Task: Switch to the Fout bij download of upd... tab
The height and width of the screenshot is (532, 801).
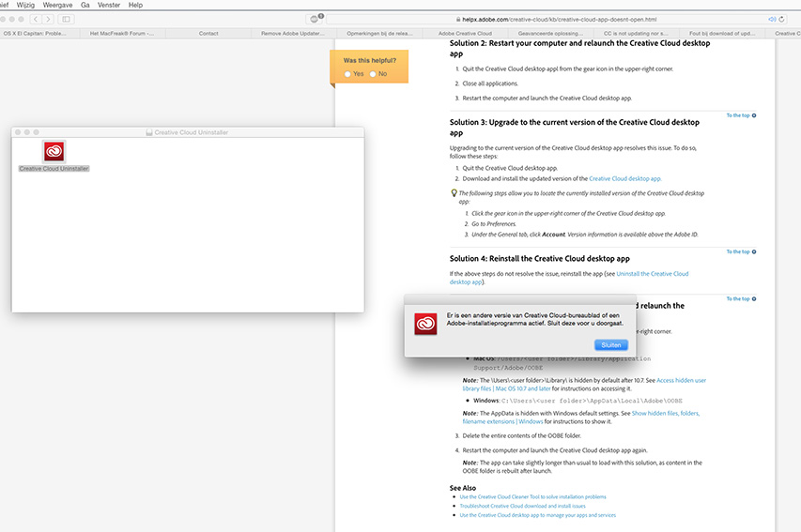Action: (x=721, y=33)
